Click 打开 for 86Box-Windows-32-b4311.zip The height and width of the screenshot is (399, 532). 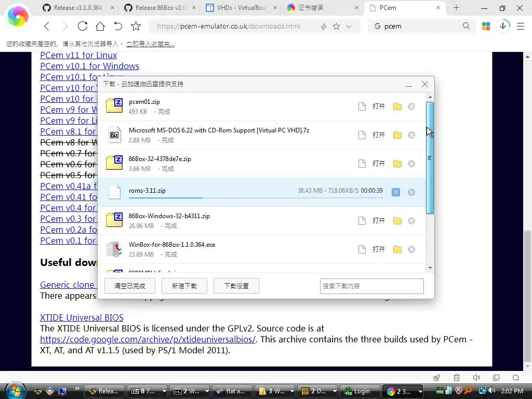coord(379,221)
